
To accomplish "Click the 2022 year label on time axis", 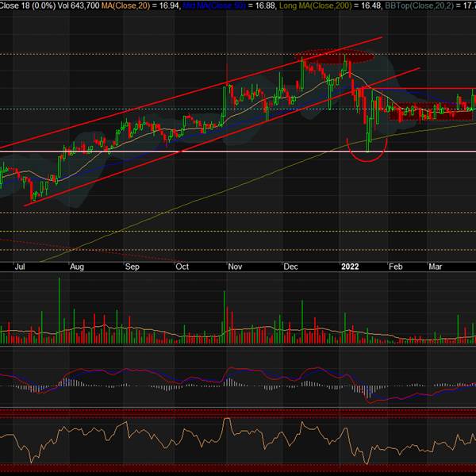I will tap(351, 267).
